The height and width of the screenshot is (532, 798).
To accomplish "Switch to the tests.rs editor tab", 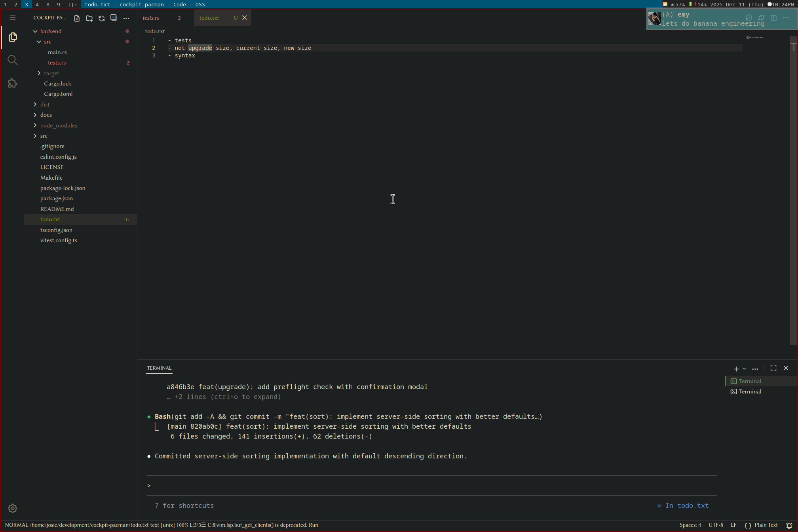I will click(151, 18).
